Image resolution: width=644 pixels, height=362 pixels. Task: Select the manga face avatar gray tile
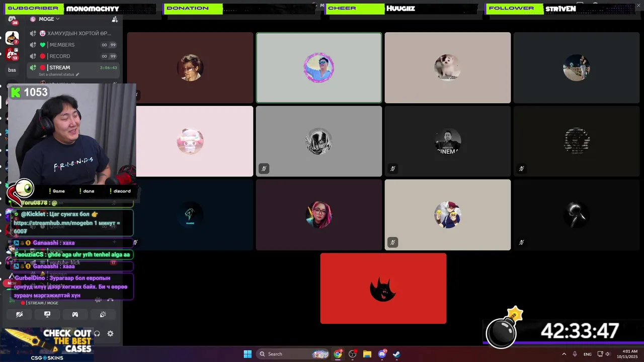pos(319,141)
